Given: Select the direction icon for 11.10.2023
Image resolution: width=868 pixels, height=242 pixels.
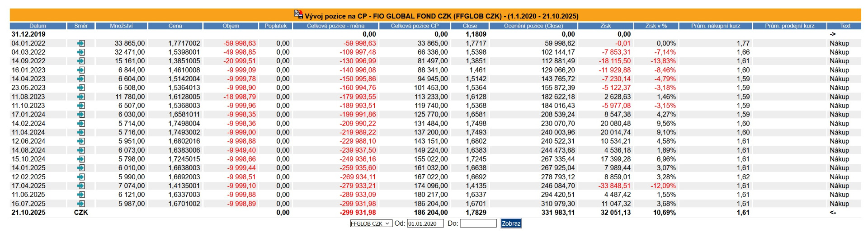Looking at the screenshot, I should click(x=81, y=106).
